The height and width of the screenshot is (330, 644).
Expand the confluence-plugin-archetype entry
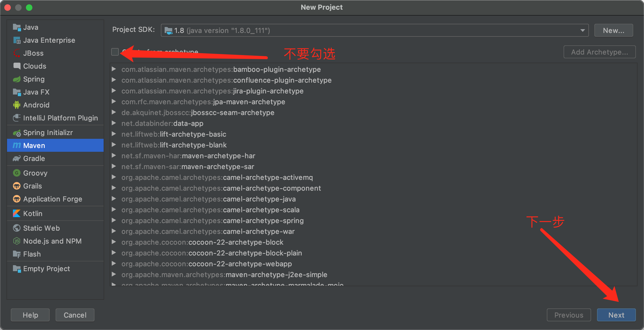(x=114, y=80)
